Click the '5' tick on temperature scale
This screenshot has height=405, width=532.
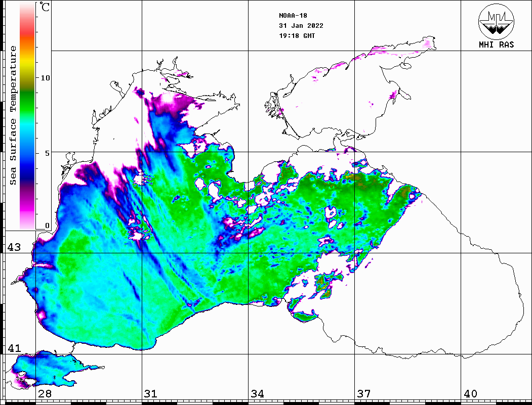48,153
